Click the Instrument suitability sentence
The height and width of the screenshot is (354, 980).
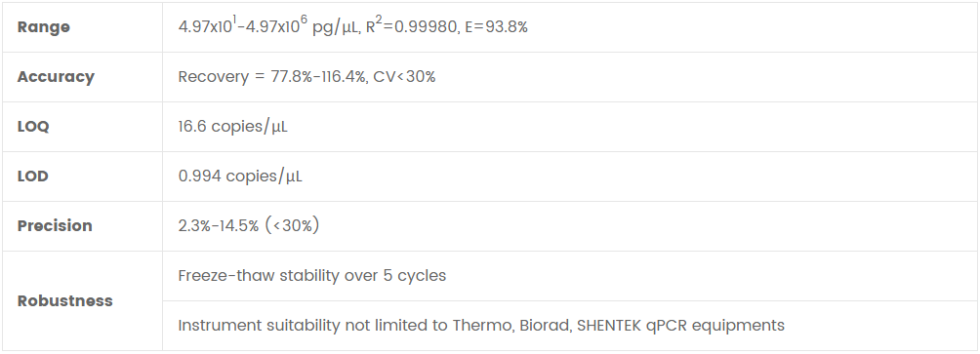[481, 326]
